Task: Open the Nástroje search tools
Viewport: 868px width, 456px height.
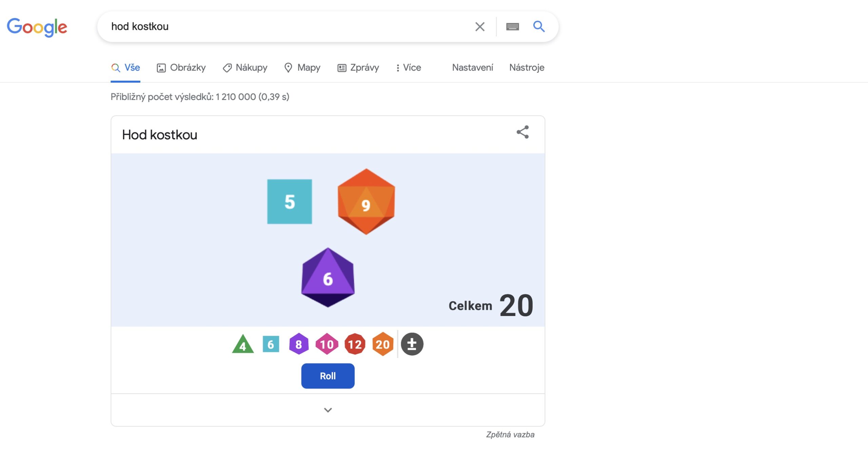Action: 527,67
